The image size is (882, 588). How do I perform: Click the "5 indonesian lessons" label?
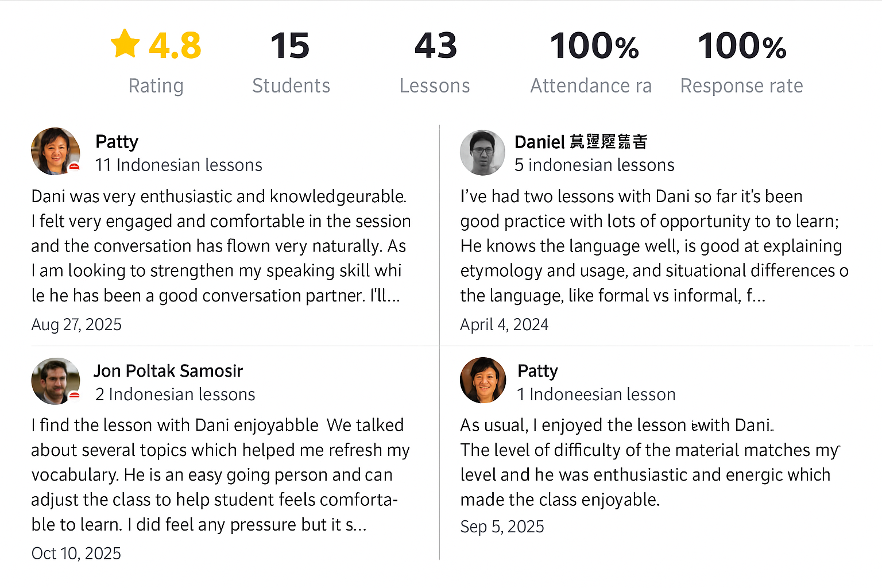tap(594, 165)
